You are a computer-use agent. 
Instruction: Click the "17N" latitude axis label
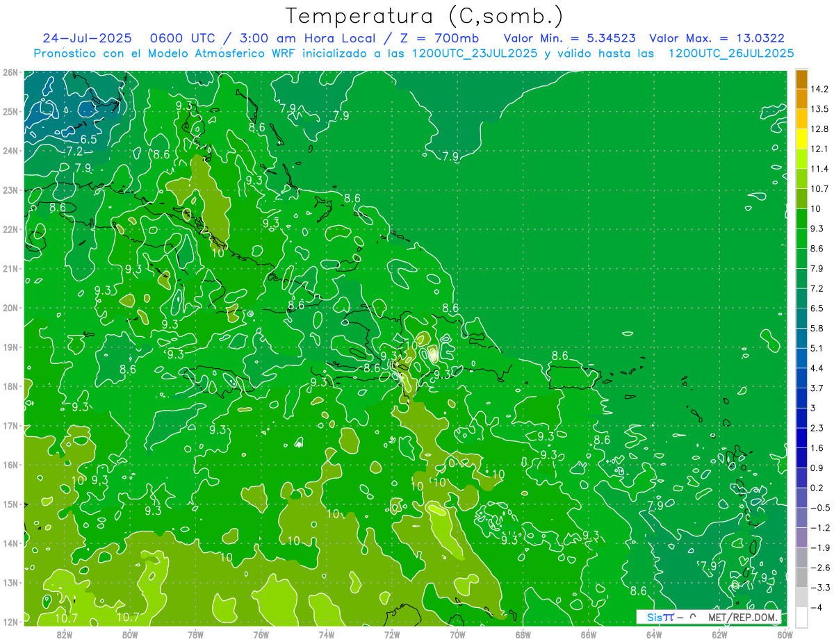[x=10, y=426]
